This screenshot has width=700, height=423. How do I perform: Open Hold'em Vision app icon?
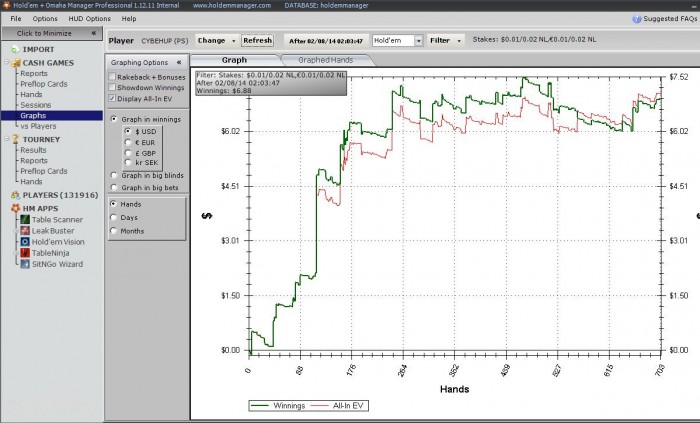coord(25,242)
